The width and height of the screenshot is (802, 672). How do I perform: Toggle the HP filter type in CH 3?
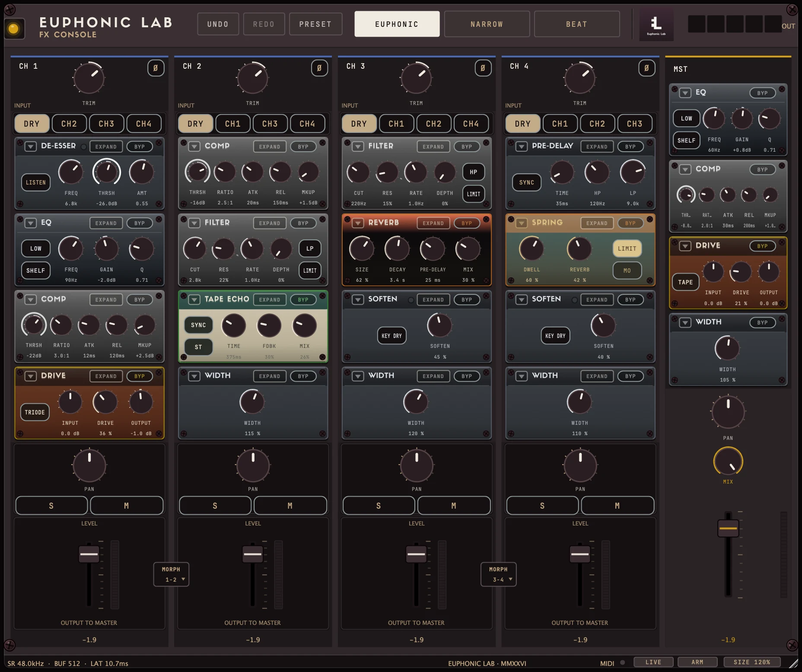474,172
